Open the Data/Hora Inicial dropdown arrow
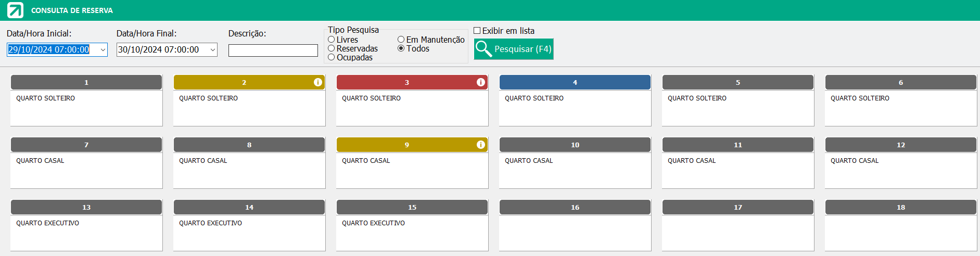This screenshot has height=256, width=980. (103, 50)
